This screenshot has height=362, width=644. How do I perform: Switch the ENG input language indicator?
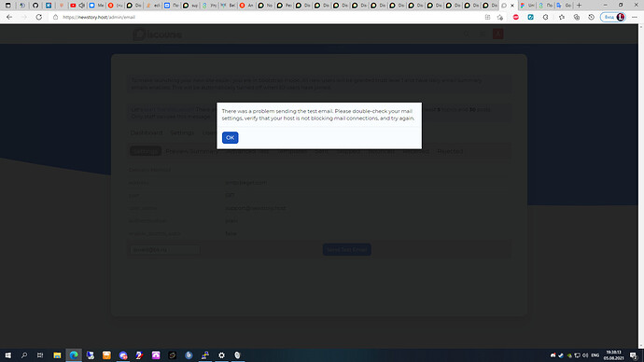point(595,355)
